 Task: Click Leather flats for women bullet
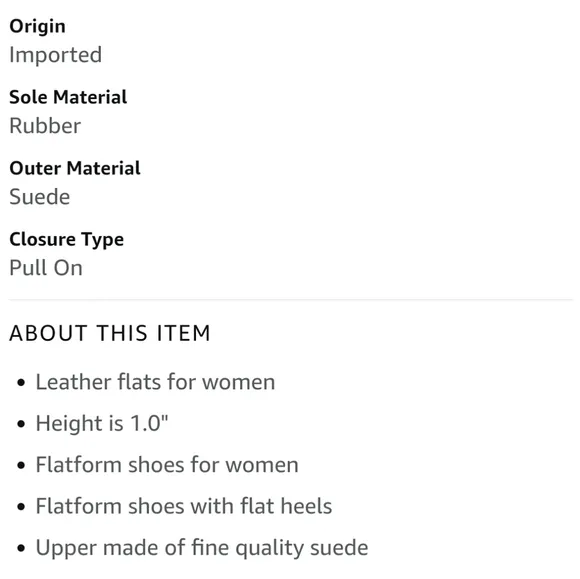155,382
